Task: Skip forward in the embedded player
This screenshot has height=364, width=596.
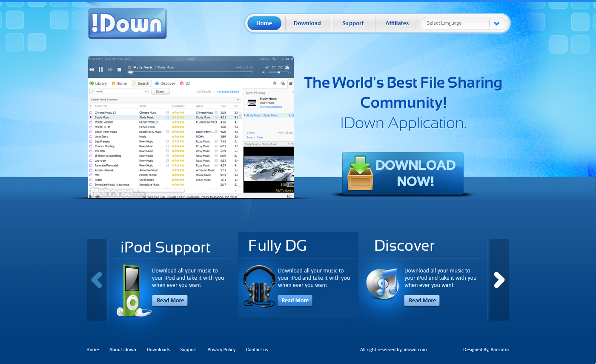Action: pos(110,69)
